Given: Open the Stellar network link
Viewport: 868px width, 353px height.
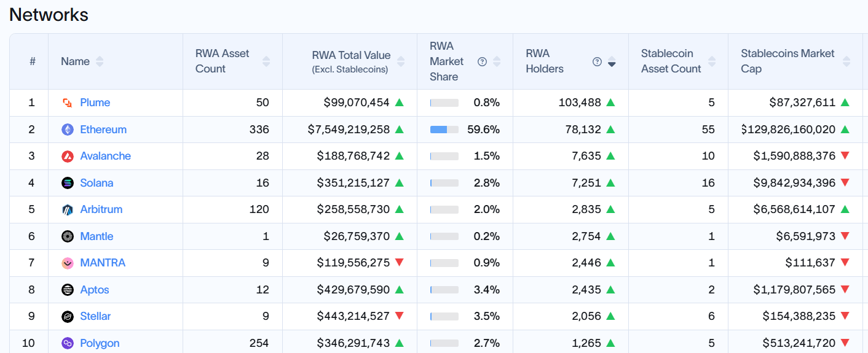Looking at the screenshot, I should tap(95, 316).
